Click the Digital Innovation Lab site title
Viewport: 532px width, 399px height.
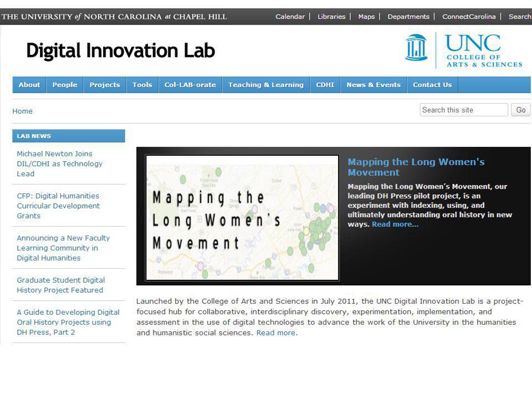(x=120, y=50)
